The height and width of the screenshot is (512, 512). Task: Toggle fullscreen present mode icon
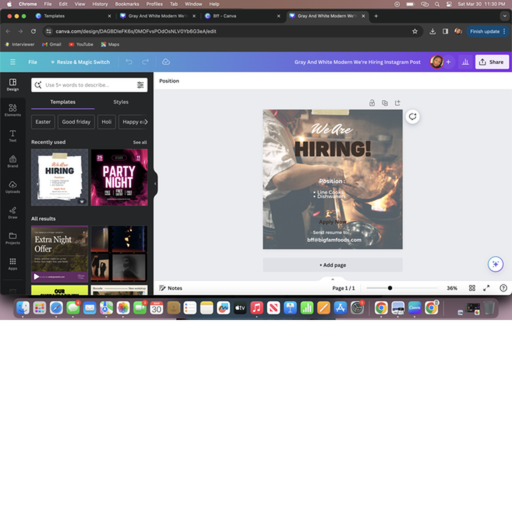coord(486,288)
